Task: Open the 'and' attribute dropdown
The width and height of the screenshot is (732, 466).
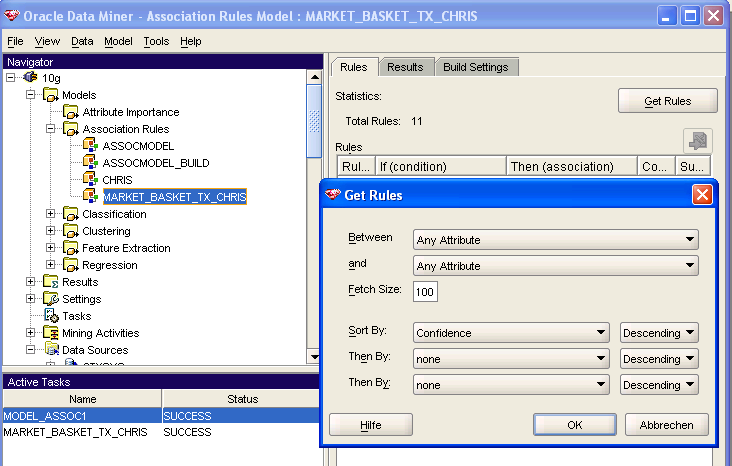Action: pos(556,266)
